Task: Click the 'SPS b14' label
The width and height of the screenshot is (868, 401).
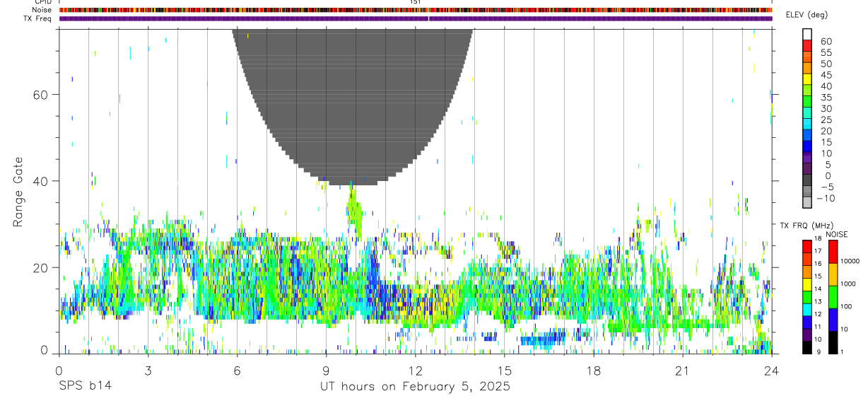Action: (85, 387)
